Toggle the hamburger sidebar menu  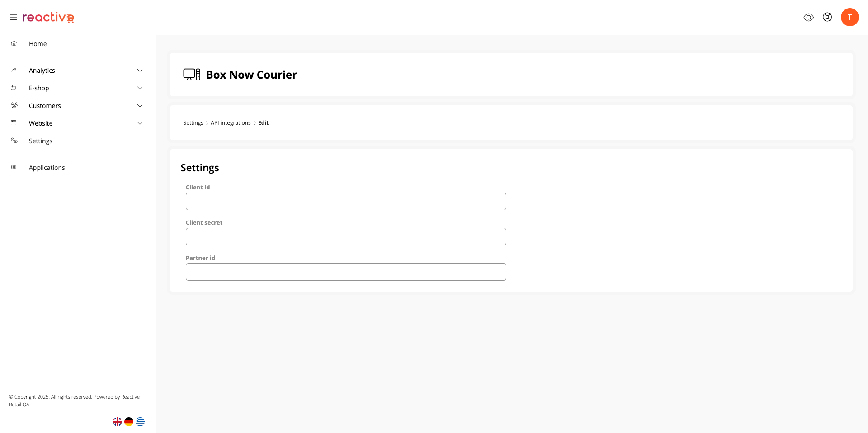click(x=14, y=17)
